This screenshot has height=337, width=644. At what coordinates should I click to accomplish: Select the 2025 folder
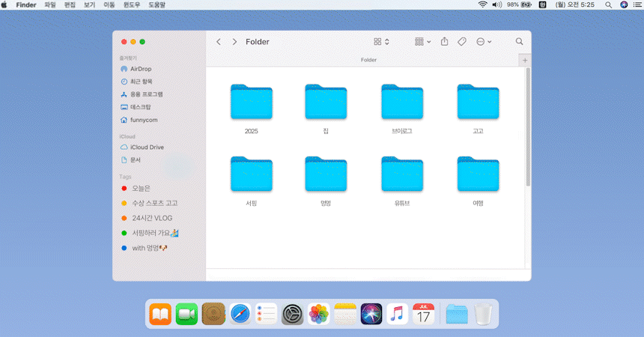(x=251, y=103)
